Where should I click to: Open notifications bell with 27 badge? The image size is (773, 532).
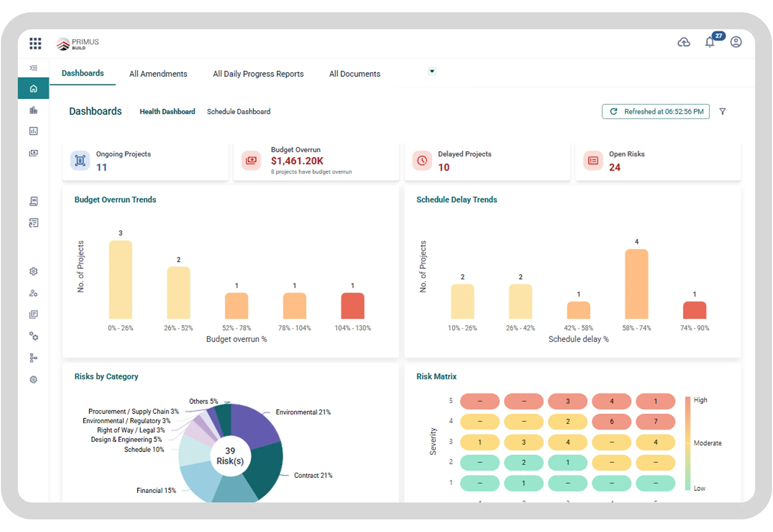click(x=710, y=42)
